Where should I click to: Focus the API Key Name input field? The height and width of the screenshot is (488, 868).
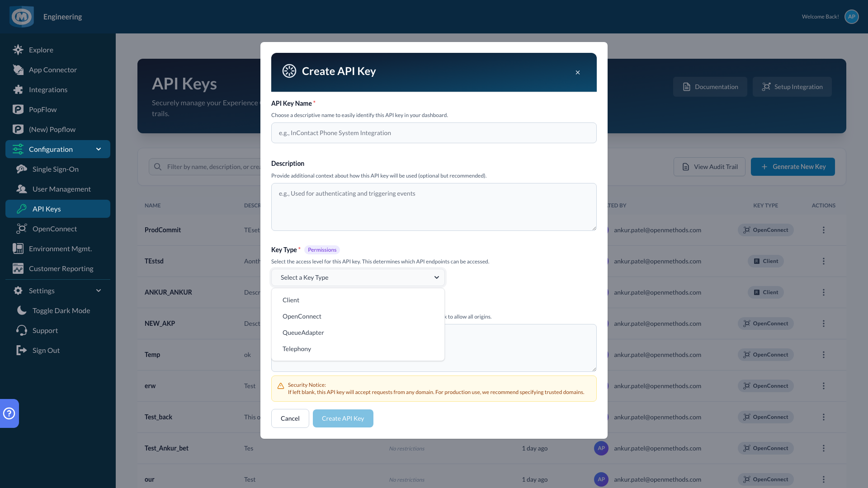click(434, 133)
